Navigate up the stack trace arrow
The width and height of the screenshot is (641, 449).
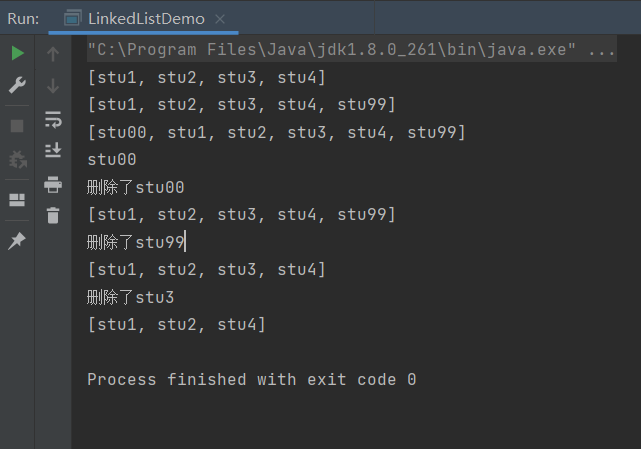pos(53,53)
